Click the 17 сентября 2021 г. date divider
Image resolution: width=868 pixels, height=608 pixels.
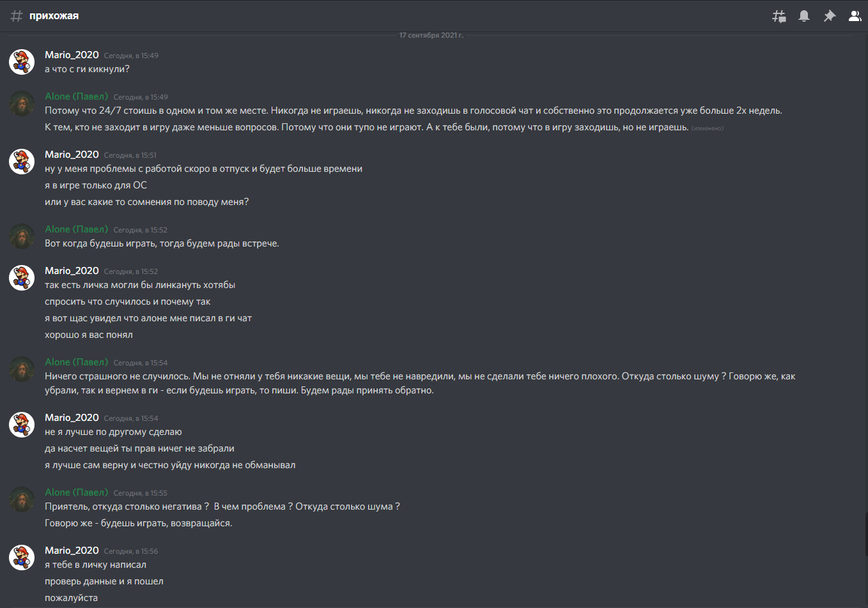click(431, 35)
